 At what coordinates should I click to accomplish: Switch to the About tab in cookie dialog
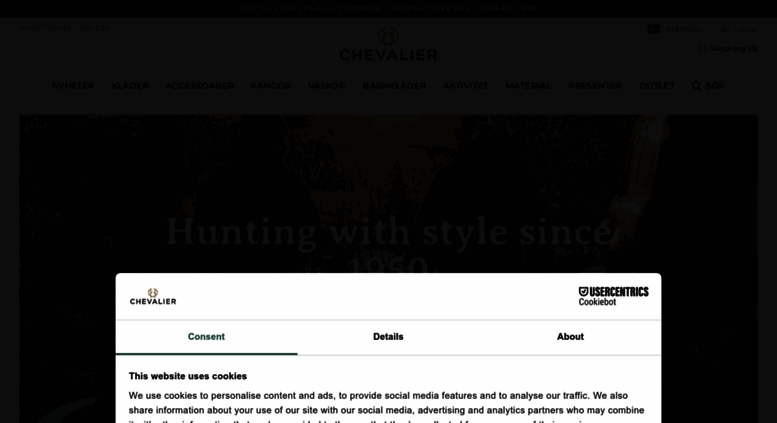570,337
